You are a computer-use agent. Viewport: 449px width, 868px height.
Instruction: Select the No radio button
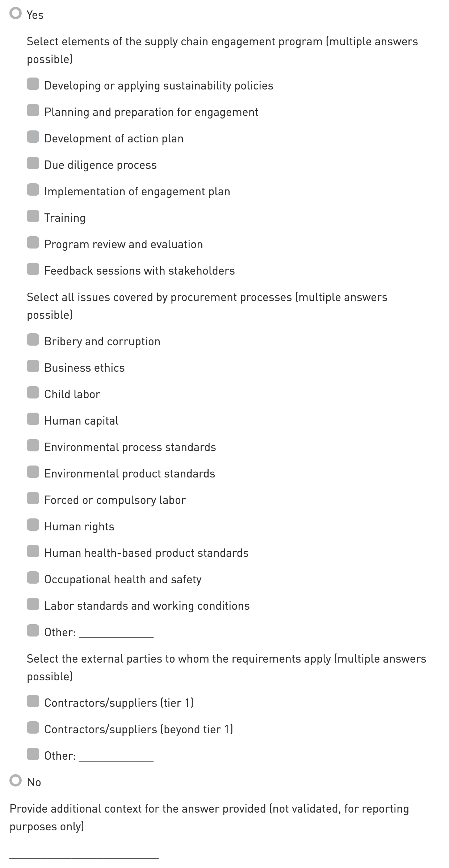click(x=16, y=781)
